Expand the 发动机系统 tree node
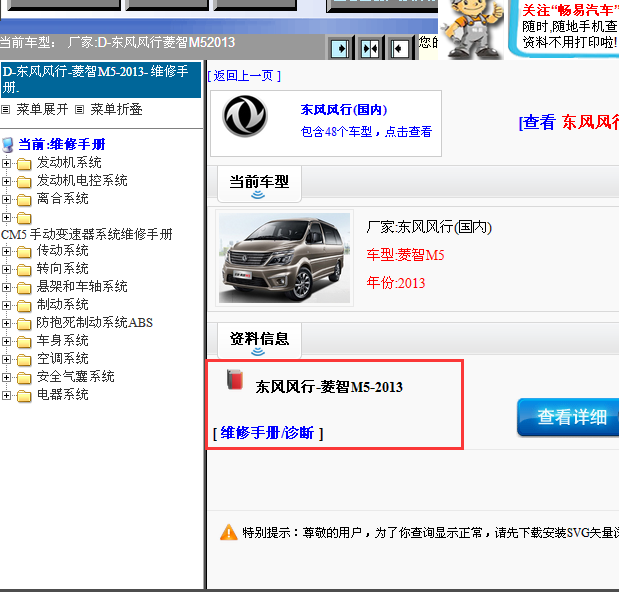This screenshot has width=619, height=592. [6, 163]
